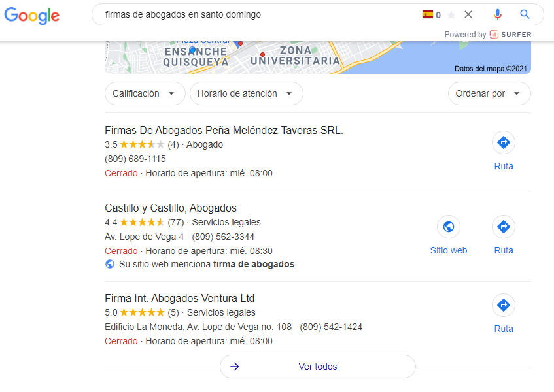Clear the search query with the X icon

pos(468,14)
